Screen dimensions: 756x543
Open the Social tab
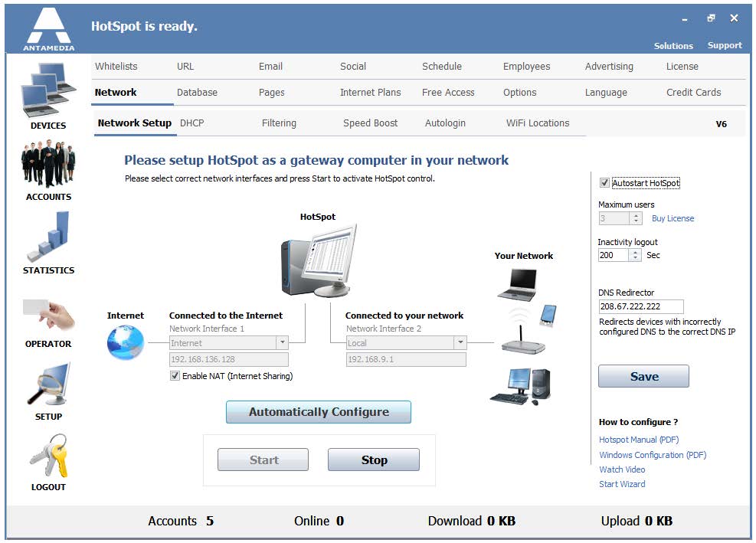[353, 67]
